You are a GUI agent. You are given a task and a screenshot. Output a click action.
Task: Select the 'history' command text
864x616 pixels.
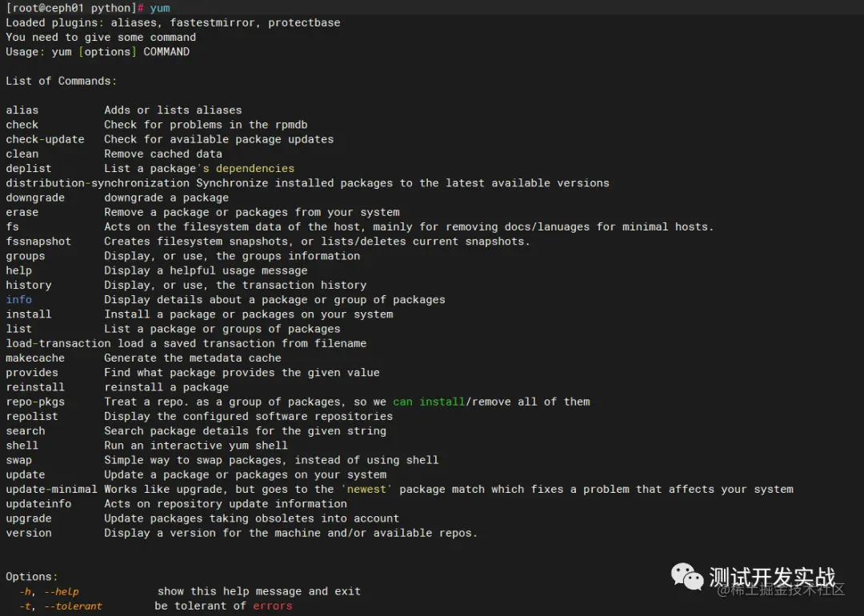[29, 286]
